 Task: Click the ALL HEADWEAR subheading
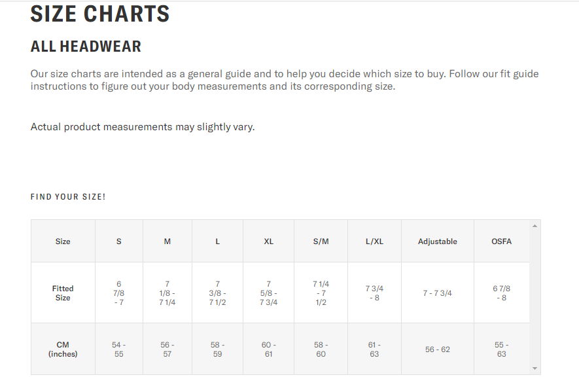click(86, 46)
